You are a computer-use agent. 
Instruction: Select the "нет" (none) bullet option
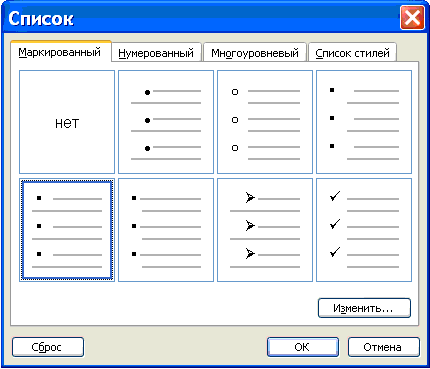pos(67,122)
